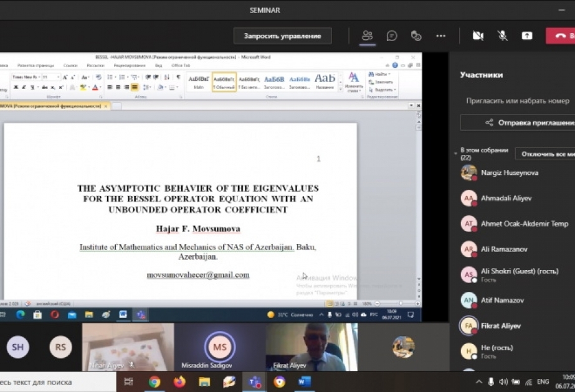Open the Ссылки ribbon tab

coord(70,65)
